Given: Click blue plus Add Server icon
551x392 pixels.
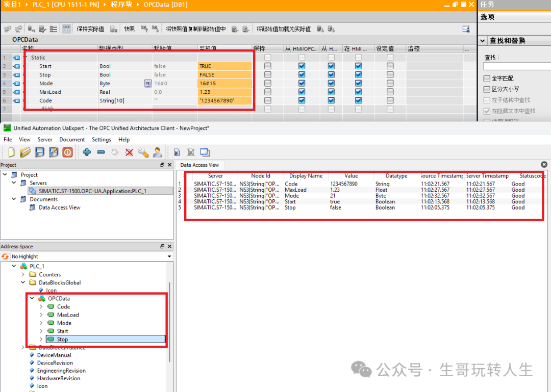Looking at the screenshot, I should [x=87, y=152].
